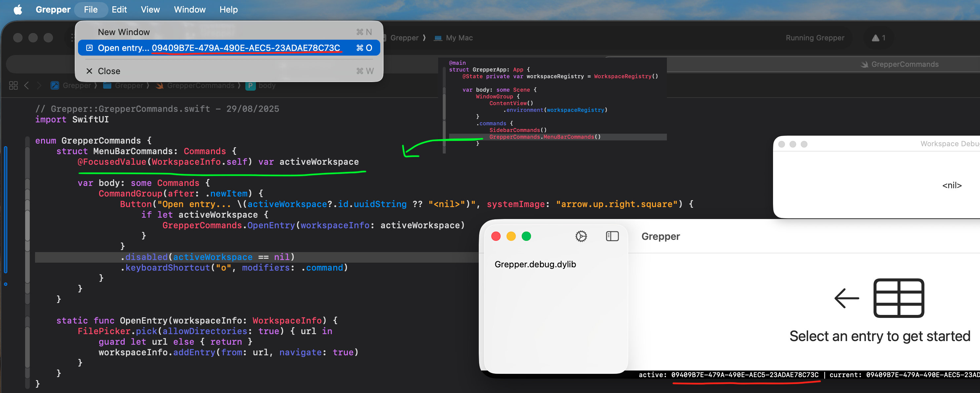
Task: Open the Apple menu
Action: click(18, 10)
